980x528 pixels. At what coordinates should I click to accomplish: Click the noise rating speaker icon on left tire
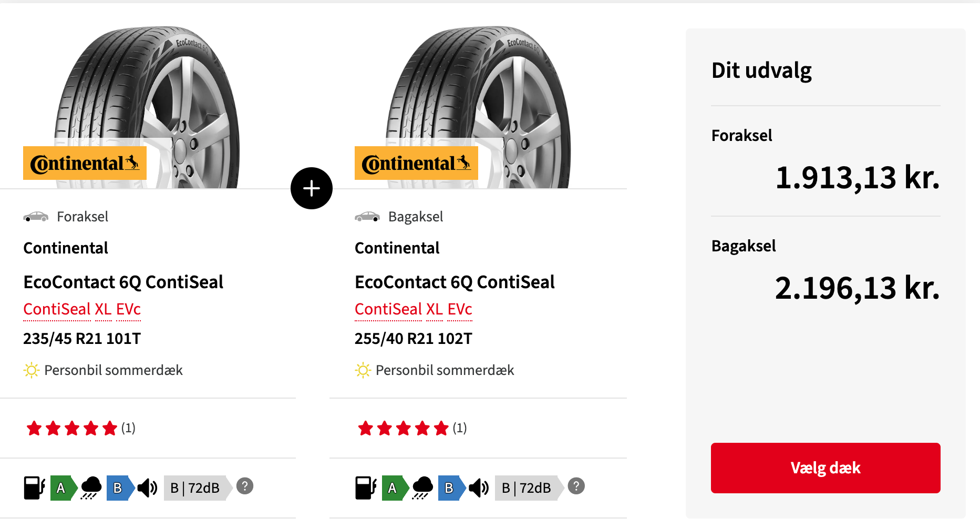coord(147,488)
